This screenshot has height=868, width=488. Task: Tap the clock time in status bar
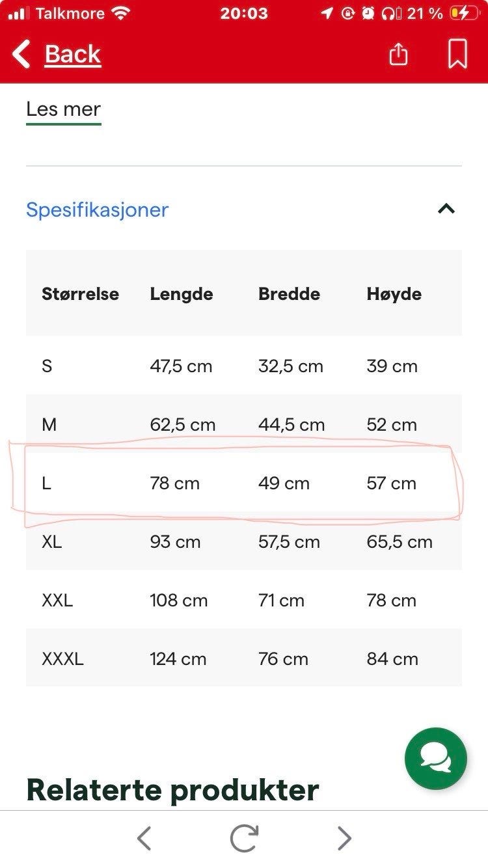[244, 13]
